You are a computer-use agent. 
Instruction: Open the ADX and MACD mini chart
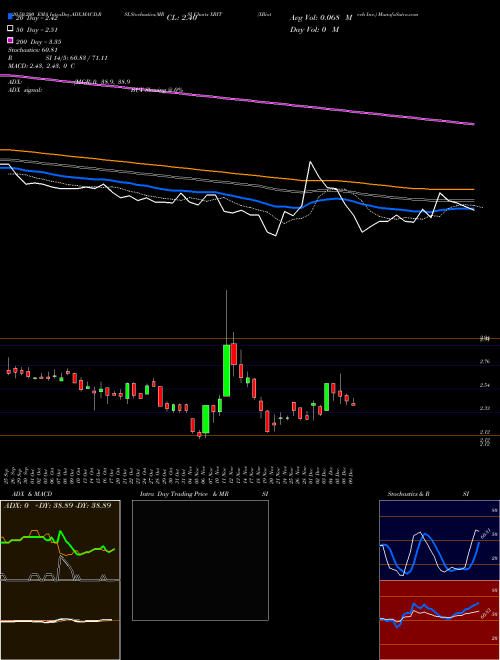[x=60, y=580]
